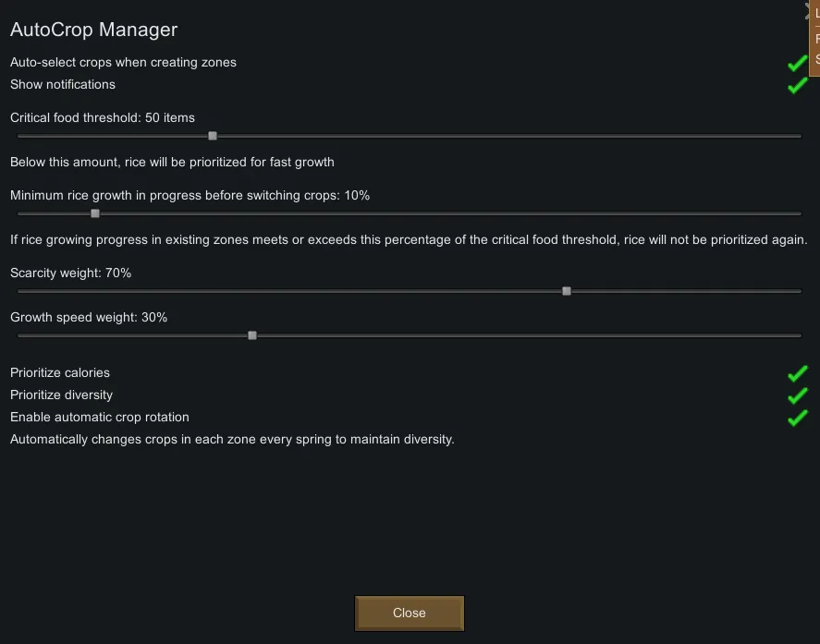This screenshot has height=644, width=820.
Task: Set Growth speed weight slider to maximum end
Action: click(800, 335)
